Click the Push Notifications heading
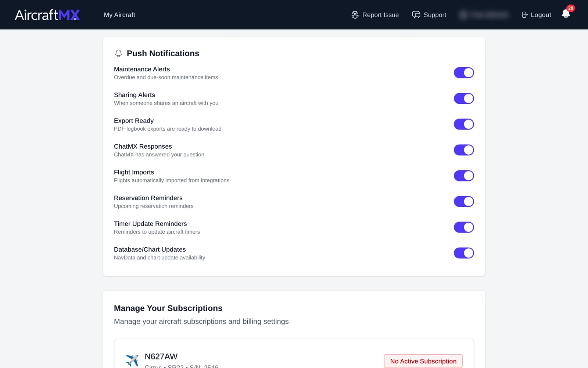 click(163, 53)
